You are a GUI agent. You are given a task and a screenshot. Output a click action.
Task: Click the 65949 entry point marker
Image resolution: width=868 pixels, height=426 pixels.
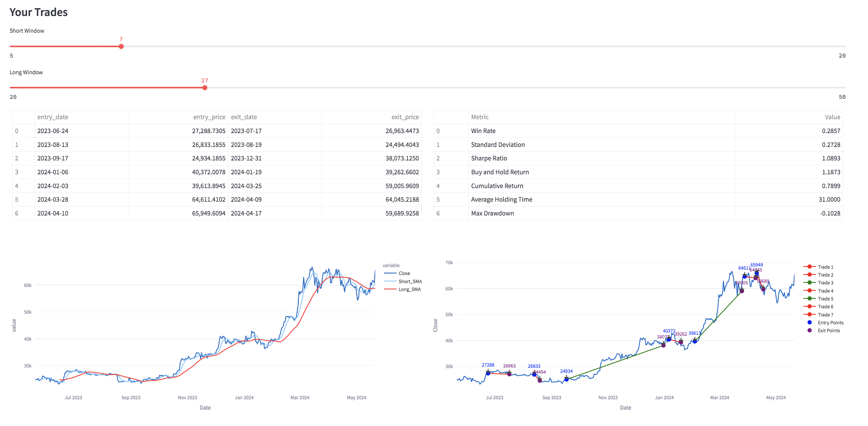756,273
